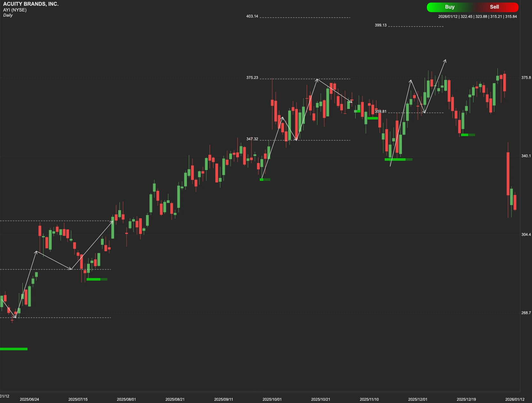The width and height of the screenshot is (532, 403).
Task: Click the bottom-left green support zone
Action: click(x=13, y=349)
